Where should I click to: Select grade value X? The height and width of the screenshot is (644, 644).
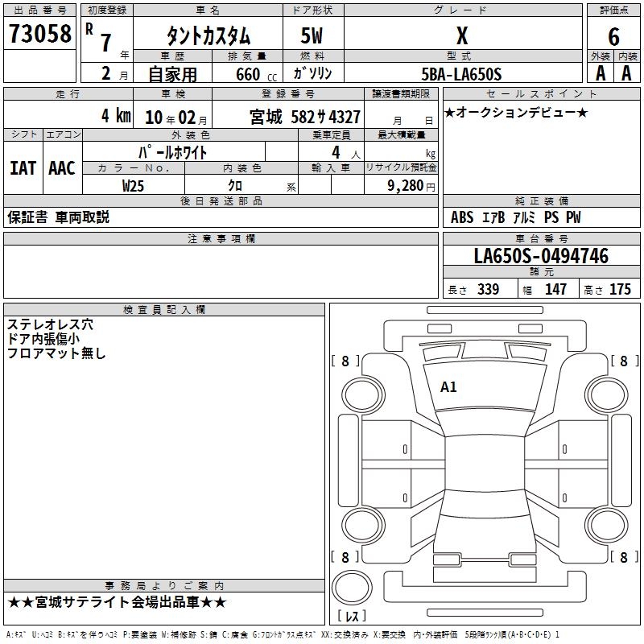point(462,35)
